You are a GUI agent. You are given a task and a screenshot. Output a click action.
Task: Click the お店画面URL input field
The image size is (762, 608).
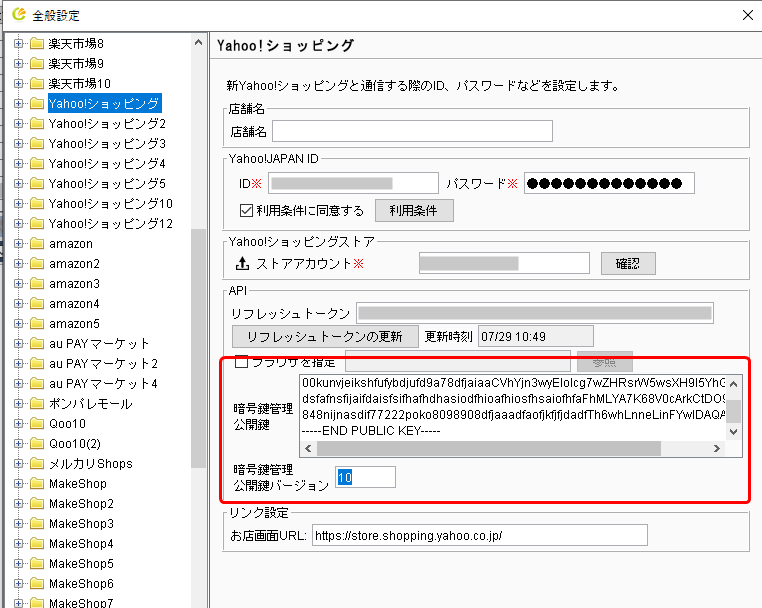click(480, 535)
